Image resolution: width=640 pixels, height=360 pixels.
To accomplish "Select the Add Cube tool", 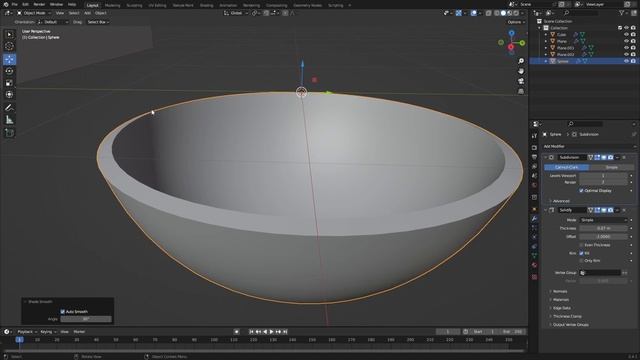I will [x=9, y=133].
